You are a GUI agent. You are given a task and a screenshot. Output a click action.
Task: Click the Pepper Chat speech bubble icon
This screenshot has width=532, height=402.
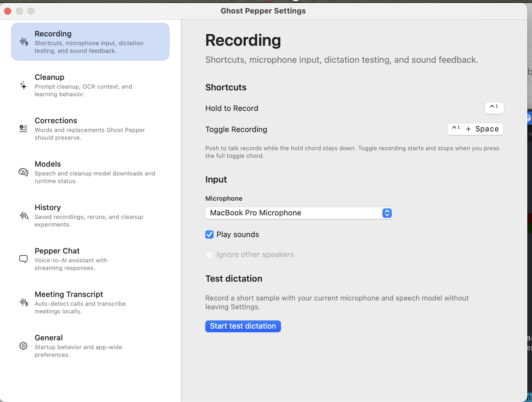pos(23,259)
